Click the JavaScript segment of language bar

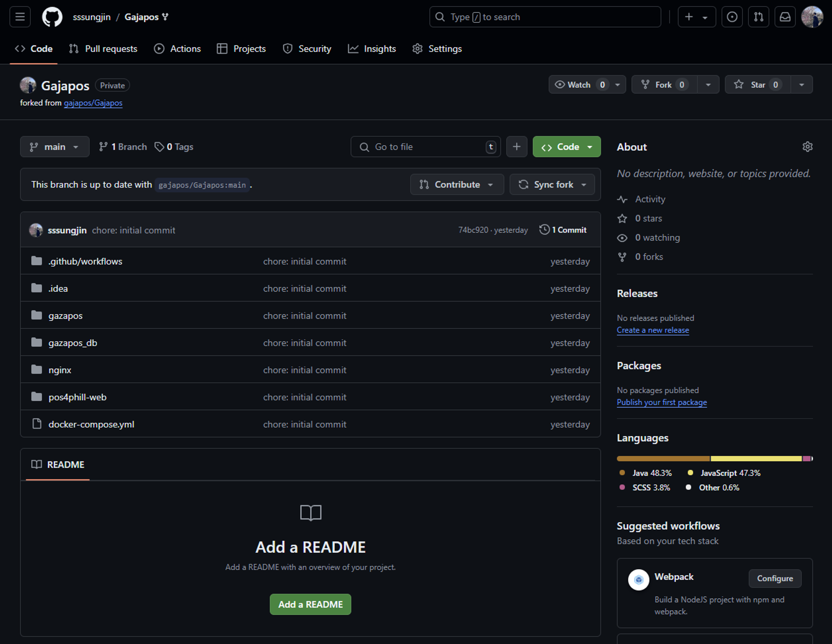756,458
